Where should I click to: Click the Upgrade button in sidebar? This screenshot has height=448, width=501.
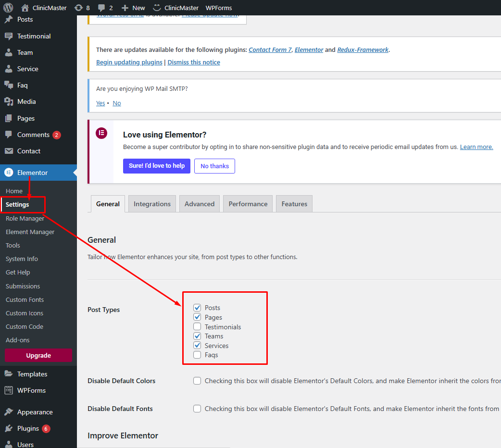click(x=38, y=355)
